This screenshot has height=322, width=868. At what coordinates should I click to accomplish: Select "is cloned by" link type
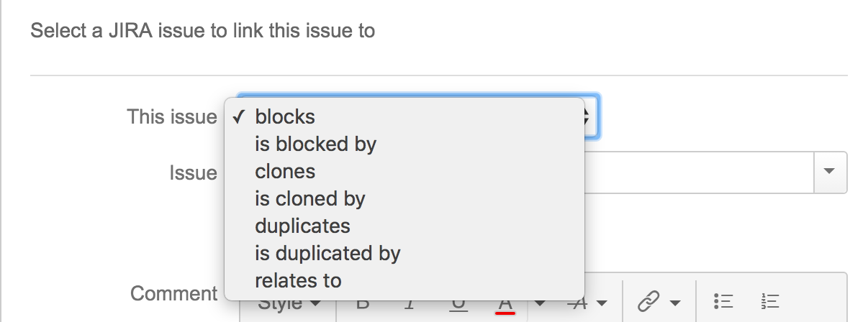coord(310,199)
